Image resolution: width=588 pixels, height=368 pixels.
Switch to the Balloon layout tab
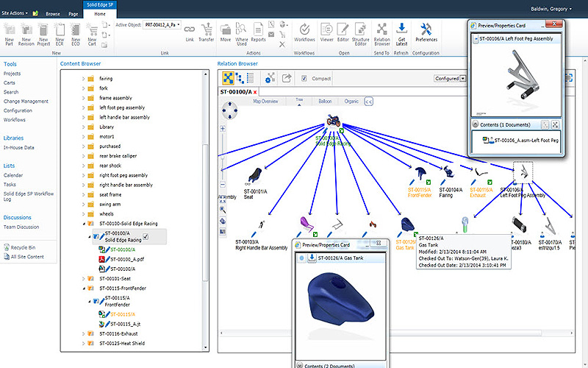[325, 102]
